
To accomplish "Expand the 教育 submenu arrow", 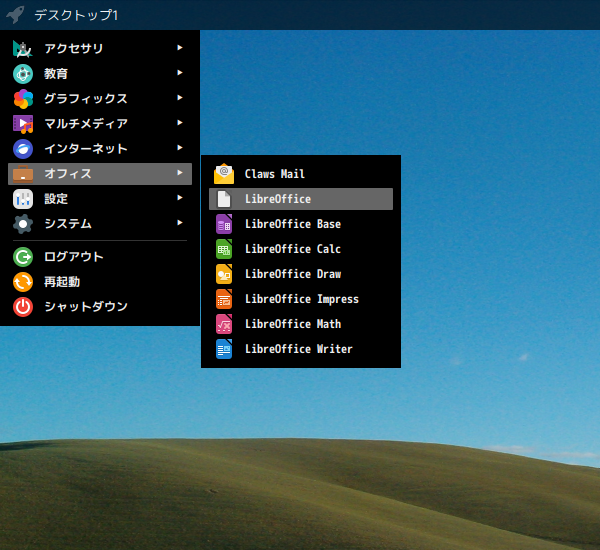I will click(x=179, y=72).
